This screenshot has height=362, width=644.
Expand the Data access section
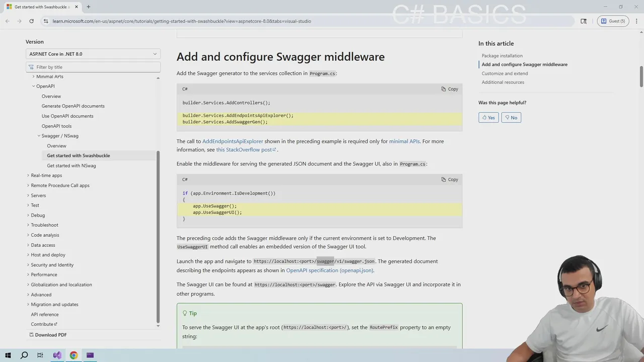coord(28,245)
